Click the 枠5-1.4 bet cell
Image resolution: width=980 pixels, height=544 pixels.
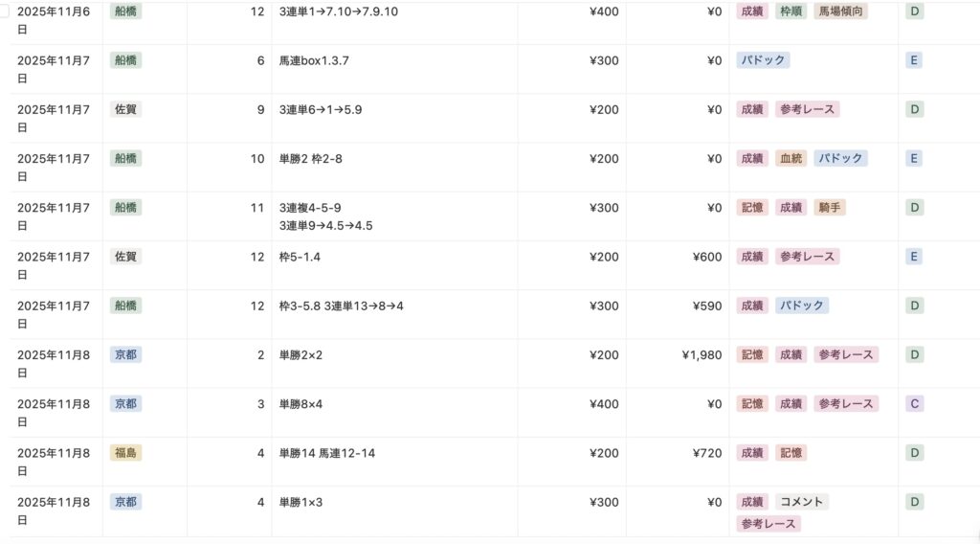coord(301,256)
